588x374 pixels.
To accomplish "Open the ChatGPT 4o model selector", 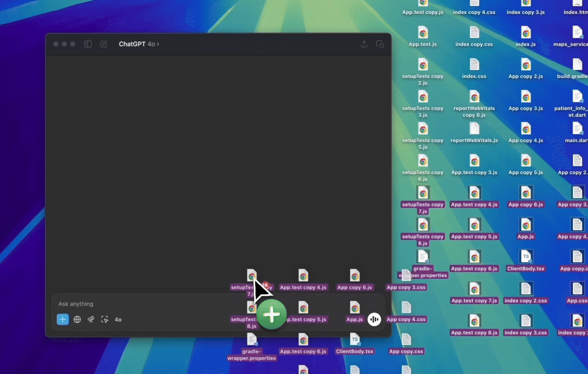I will pos(139,44).
